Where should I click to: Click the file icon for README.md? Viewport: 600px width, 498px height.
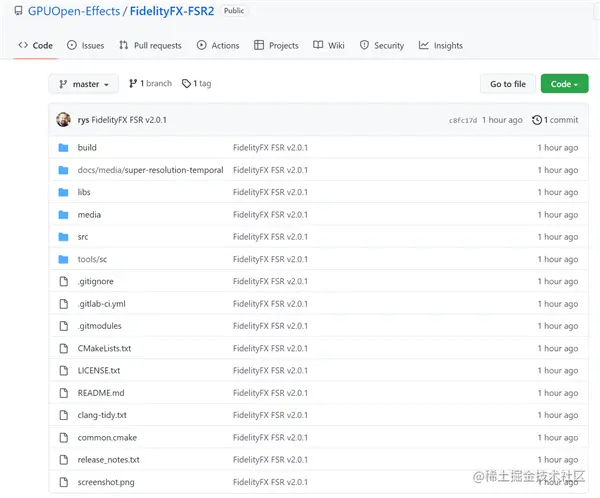pyautogui.click(x=64, y=393)
